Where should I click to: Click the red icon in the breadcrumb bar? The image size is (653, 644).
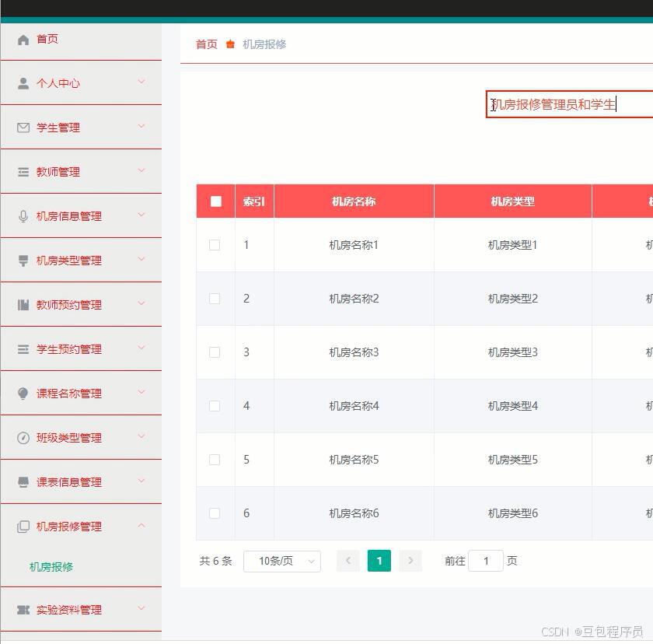(x=230, y=44)
